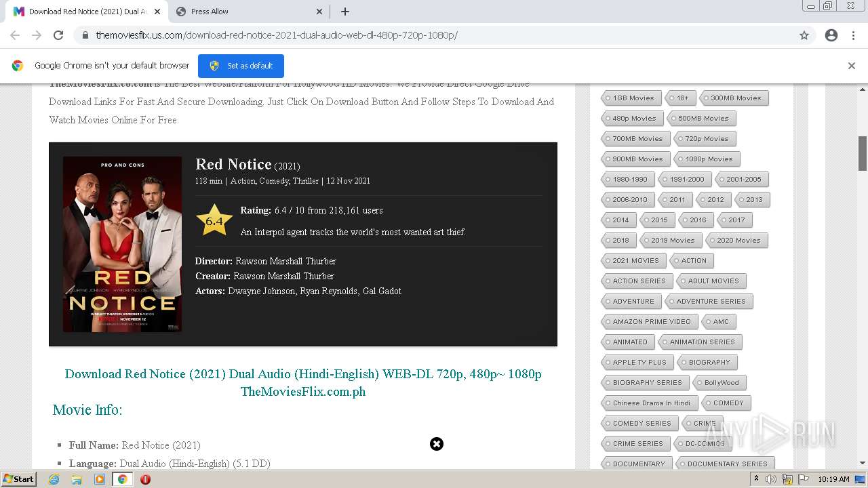Screen dimensions: 868x488
Task: Open the Chinese Drama In Hindi tag
Action: pyautogui.click(x=648, y=403)
